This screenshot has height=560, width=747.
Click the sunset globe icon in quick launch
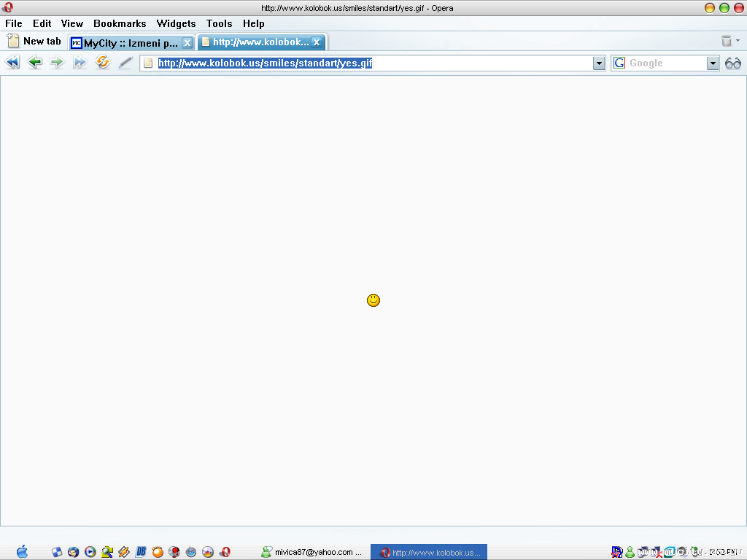208,552
